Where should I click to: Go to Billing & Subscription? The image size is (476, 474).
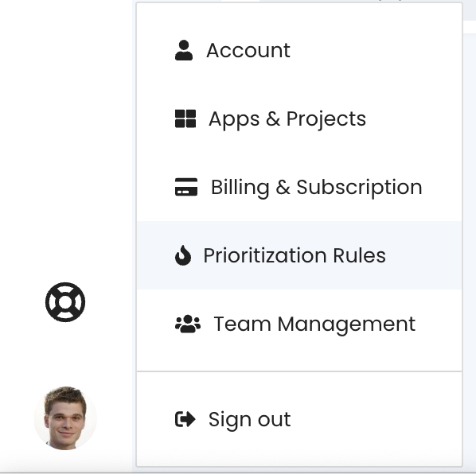(299, 187)
